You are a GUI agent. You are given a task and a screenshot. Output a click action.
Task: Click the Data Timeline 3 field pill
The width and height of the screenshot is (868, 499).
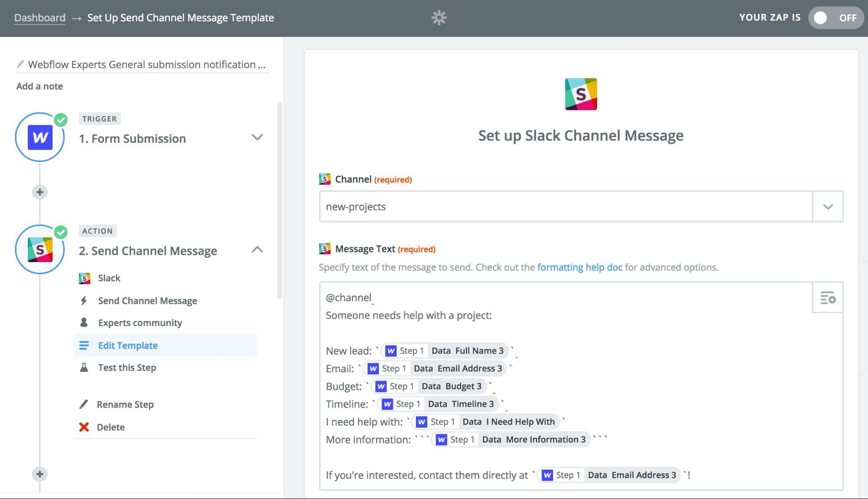tap(438, 404)
